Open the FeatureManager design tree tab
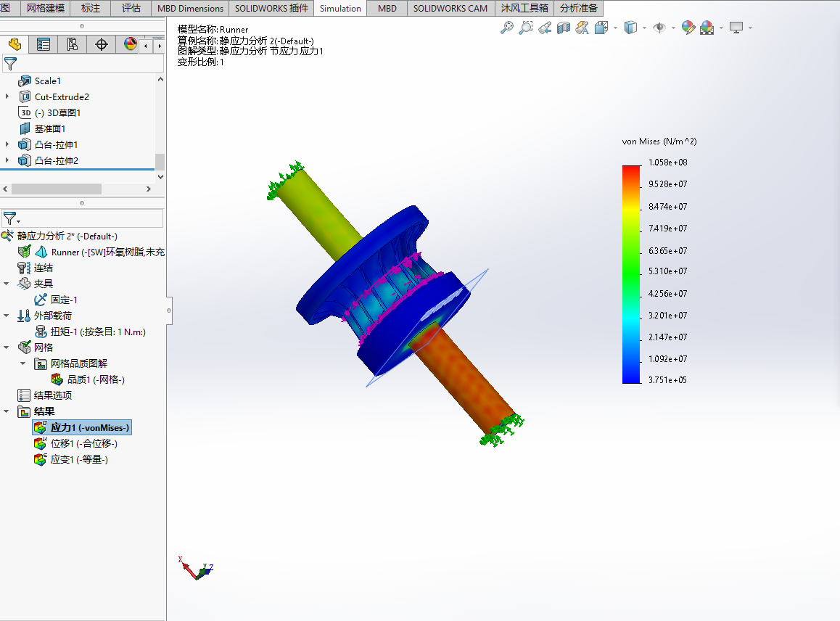Image resolution: width=840 pixels, height=621 pixels. (15, 44)
